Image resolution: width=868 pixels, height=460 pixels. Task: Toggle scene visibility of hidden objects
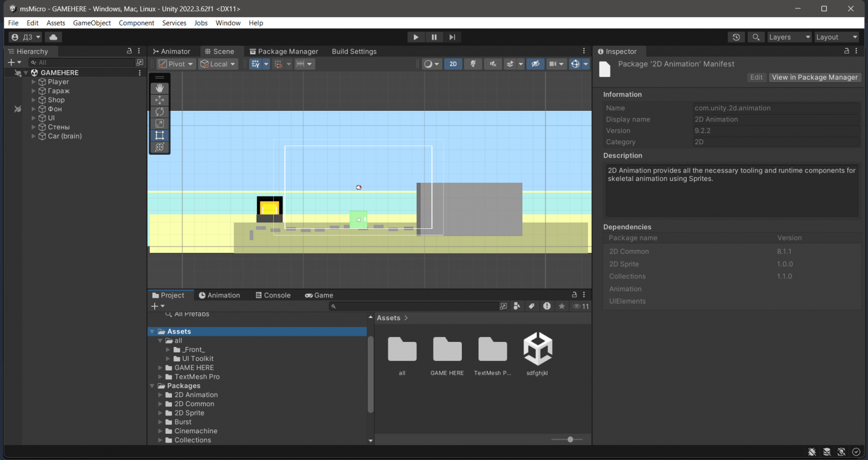[535, 64]
